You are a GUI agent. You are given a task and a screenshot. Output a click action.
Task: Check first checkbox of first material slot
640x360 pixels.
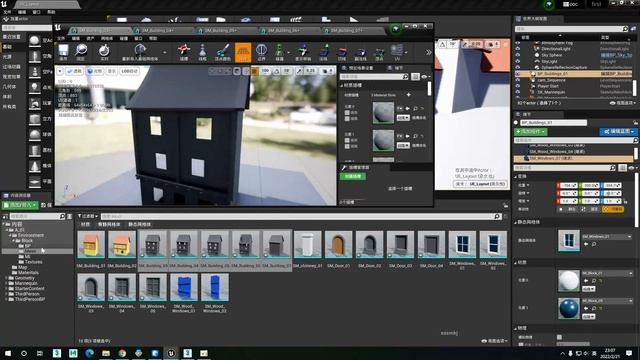coord(347,113)
